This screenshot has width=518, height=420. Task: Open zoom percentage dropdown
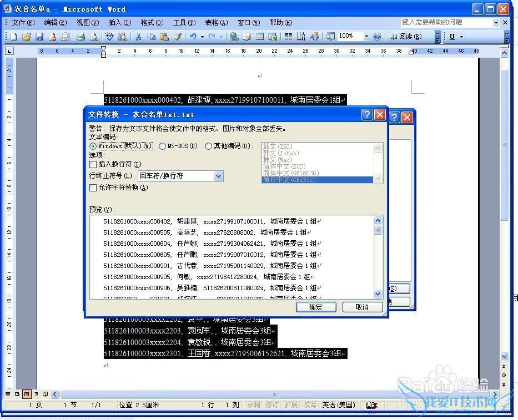[x=366, y=36]
